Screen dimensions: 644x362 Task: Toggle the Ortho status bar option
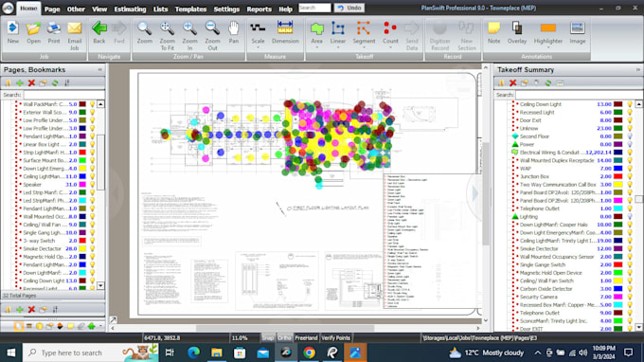pos(284,337)
